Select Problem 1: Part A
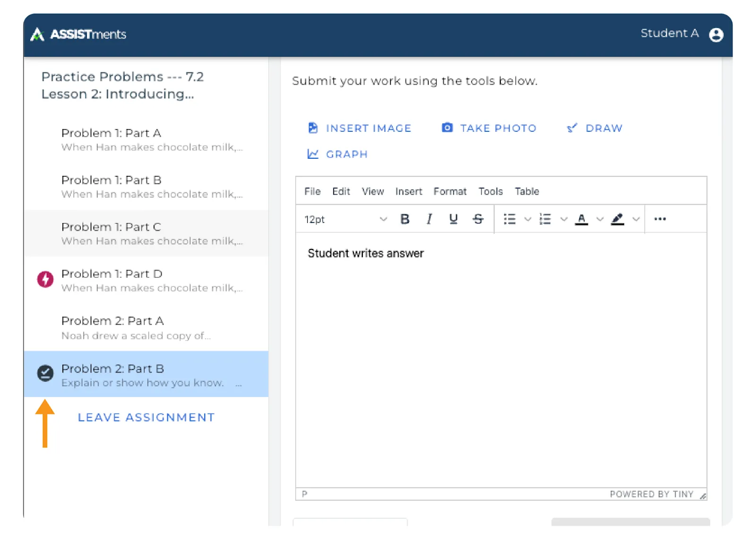This screenshot has height=551, width=756. [146, 140]
